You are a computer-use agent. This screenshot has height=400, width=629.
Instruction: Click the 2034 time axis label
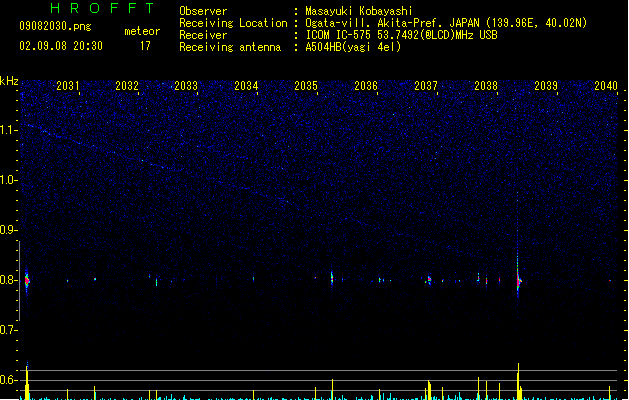click(x=246, y=86)
